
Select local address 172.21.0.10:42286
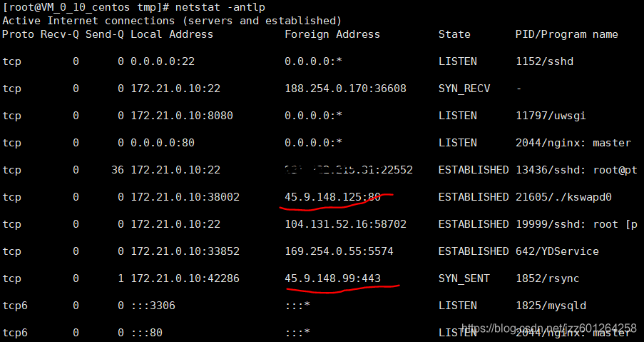(185, 278)
